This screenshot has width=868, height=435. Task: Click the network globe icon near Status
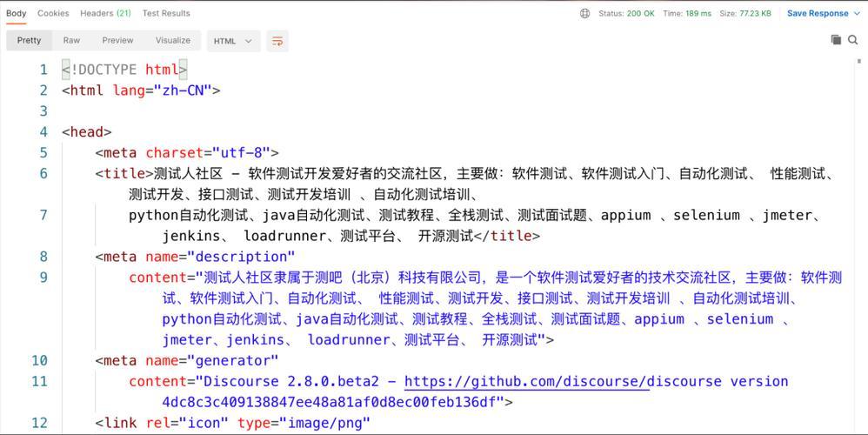tap(584, 13)
